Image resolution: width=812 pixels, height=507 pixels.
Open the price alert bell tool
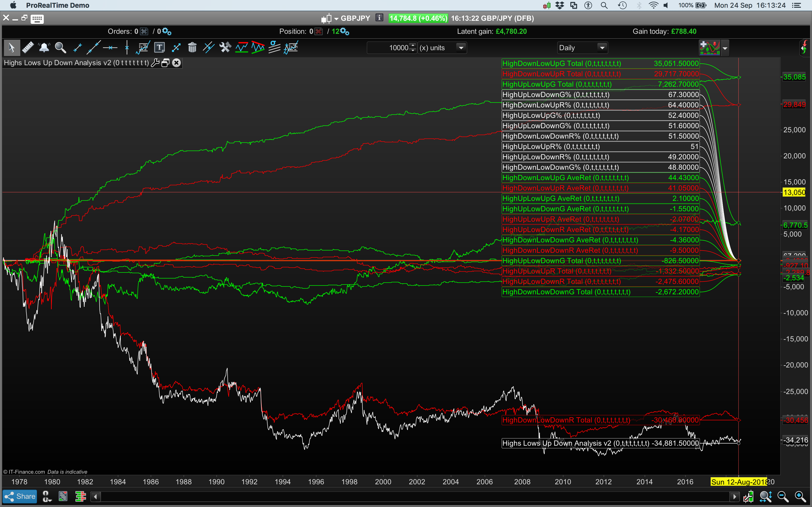point(44,48)
